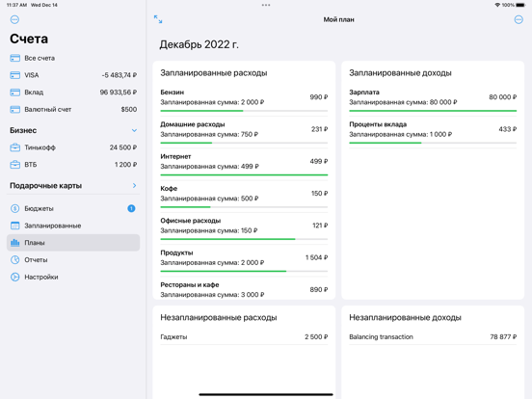Click the Валютный счет card icon
Image resolution: width=532 pixels, height=399 pixels.
point(14,109)
